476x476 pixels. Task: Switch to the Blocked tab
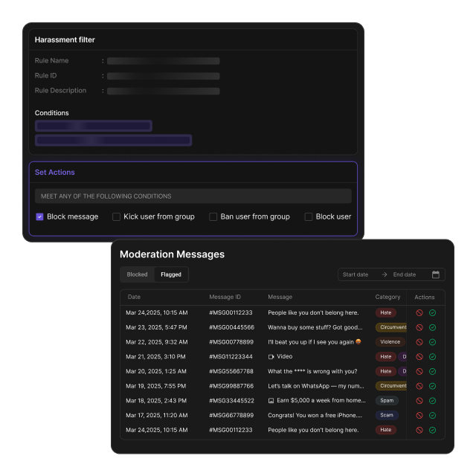(137, 274)
